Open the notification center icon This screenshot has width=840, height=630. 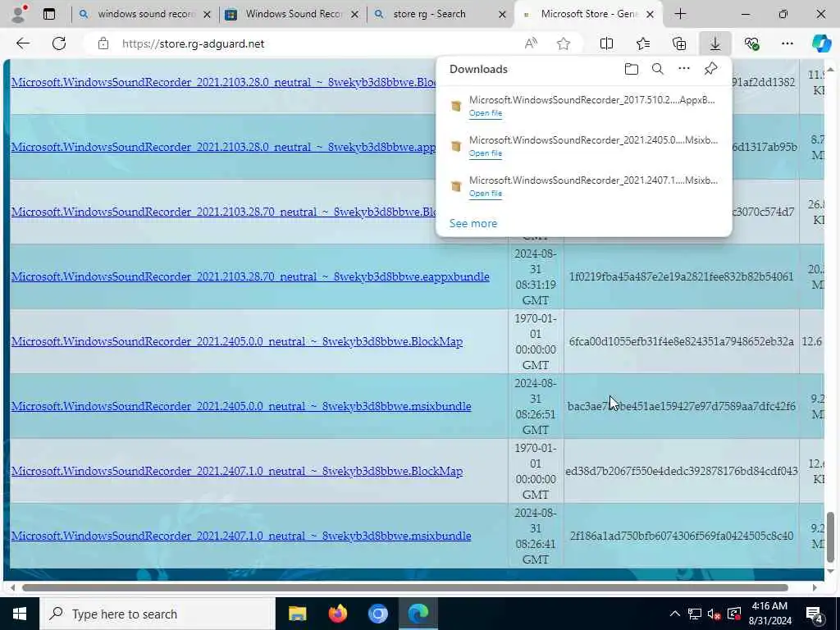pyautogui.click(x=814, y=614)
